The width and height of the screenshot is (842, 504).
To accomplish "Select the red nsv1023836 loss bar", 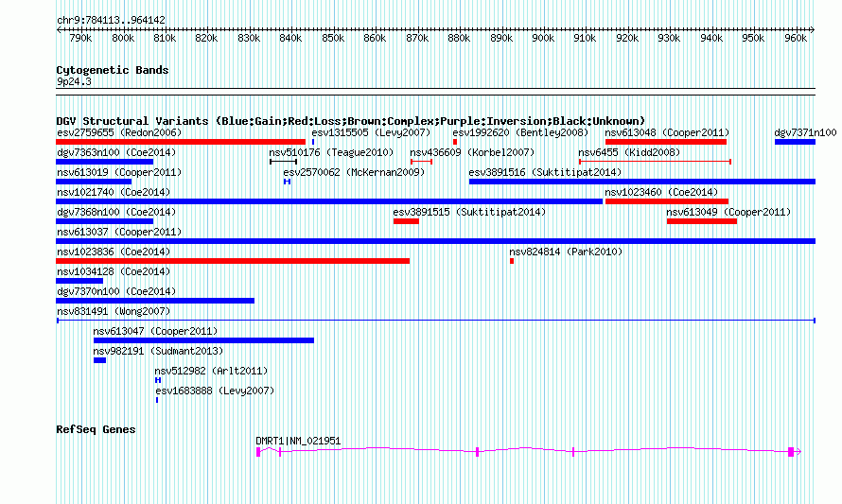I will 233,261.
